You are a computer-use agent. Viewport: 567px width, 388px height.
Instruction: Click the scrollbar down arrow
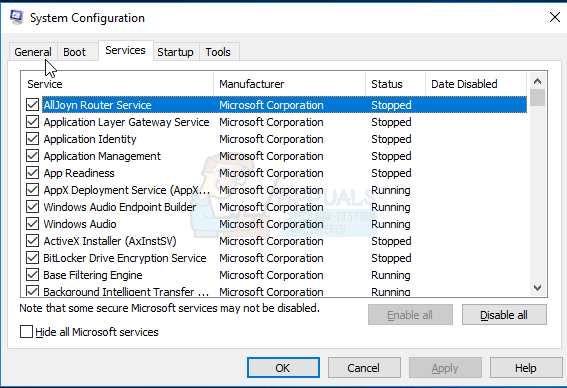tap(537, 288)
